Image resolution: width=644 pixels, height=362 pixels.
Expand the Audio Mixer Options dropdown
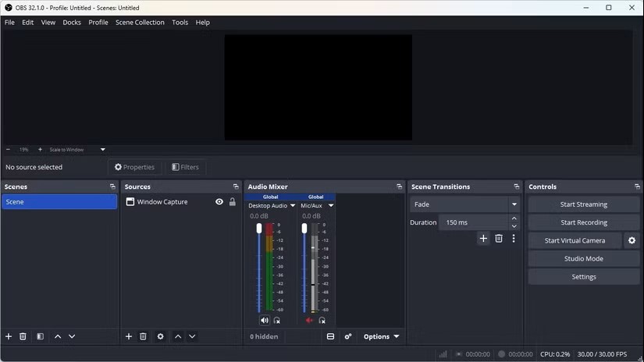[x=381, y=336]
